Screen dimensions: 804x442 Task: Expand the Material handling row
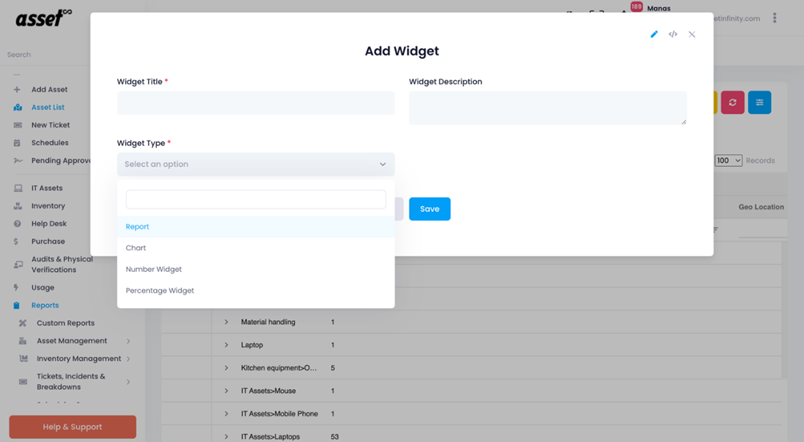click(226, 322)
